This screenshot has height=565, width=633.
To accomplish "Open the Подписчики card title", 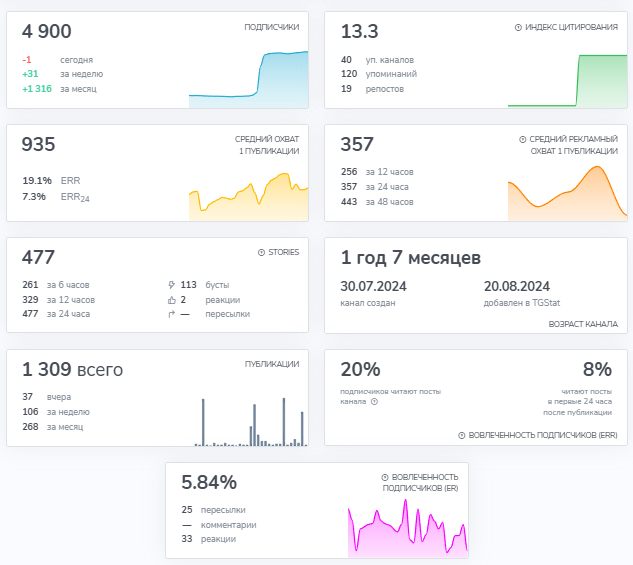I will tap(272, 27).
